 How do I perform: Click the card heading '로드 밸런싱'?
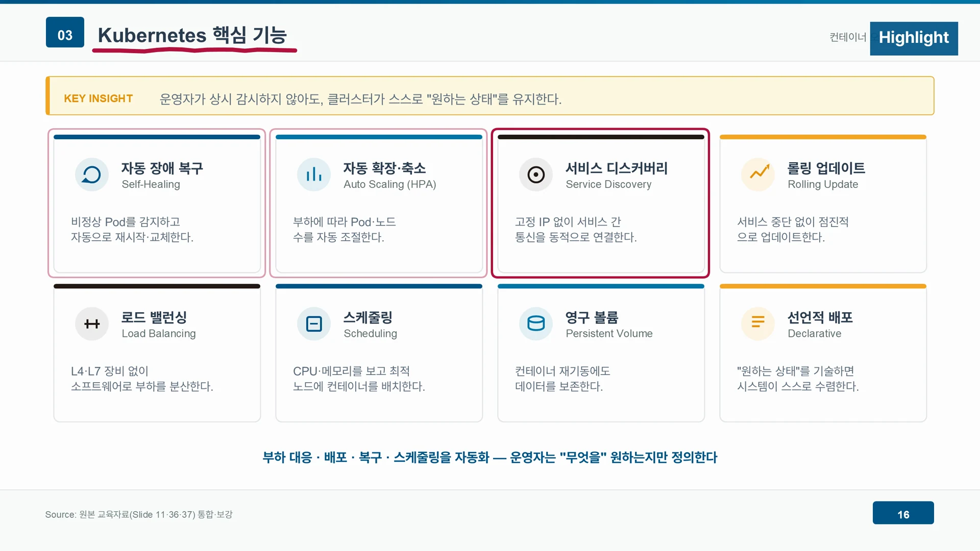[154, 317]
